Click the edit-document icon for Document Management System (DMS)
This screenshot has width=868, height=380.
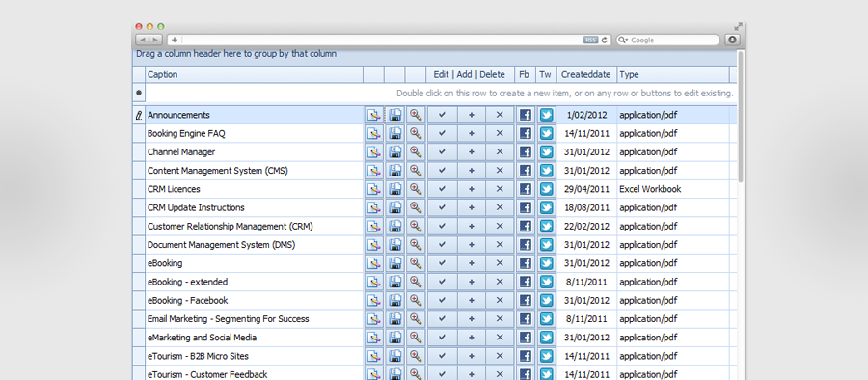[374, 245]
